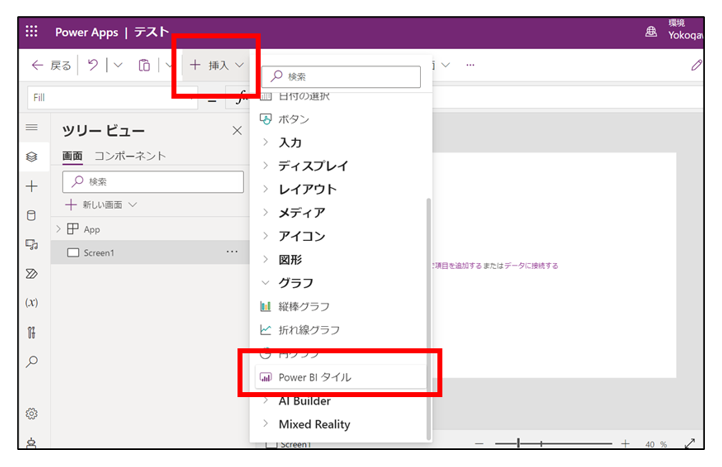Insert a Power BI タイル
This screenshot has width=722, height=467.
click(x=341, y=377)
